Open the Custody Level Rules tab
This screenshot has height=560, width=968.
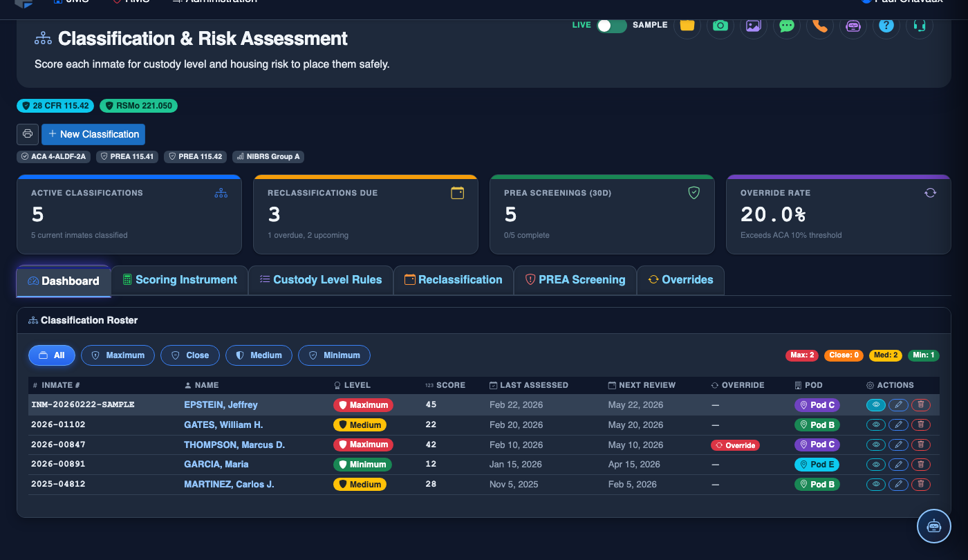(x=321, y=280)
